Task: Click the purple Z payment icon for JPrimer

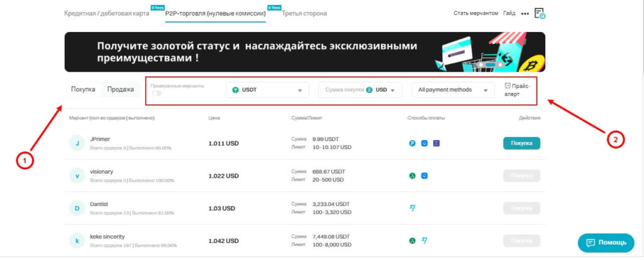Action: coord(436,143)
